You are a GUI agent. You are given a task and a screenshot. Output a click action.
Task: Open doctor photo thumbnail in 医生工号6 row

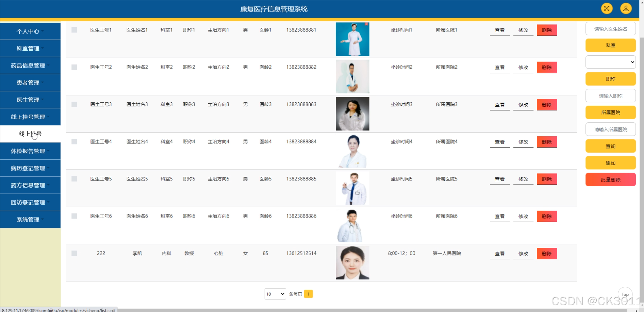[352, 225]
